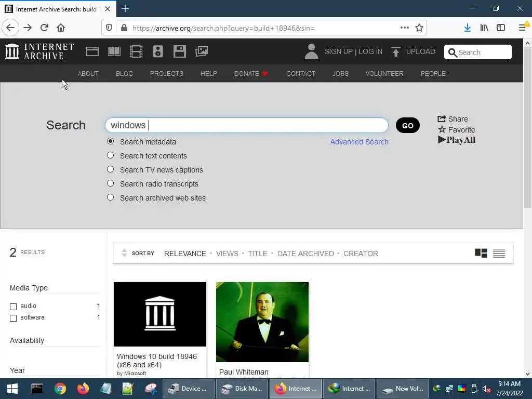This screenshot has width=532, height=399.
Task: Open Windows 10 build 18946 result thumbnail
Action: pyautogui.click(x=160, y=314)
